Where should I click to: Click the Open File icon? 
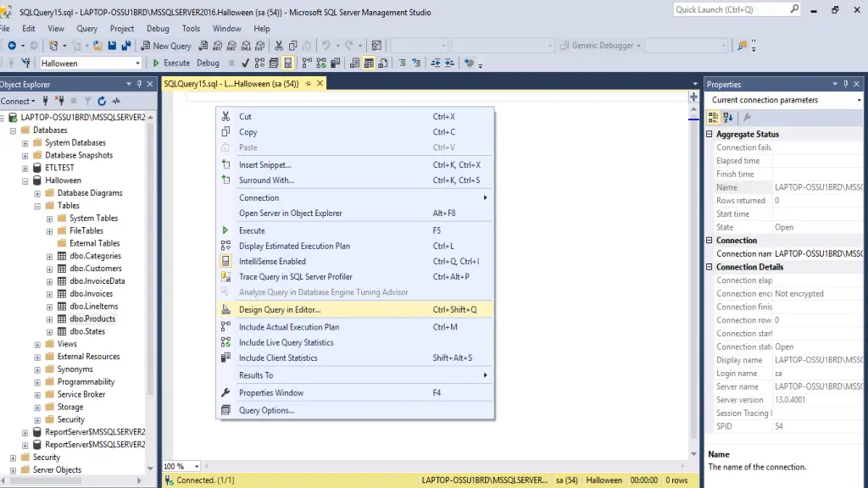97,46
